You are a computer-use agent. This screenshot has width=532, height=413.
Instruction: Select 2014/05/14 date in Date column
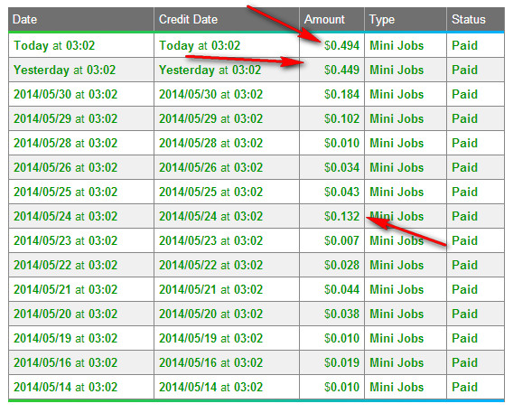click(65, 387)
